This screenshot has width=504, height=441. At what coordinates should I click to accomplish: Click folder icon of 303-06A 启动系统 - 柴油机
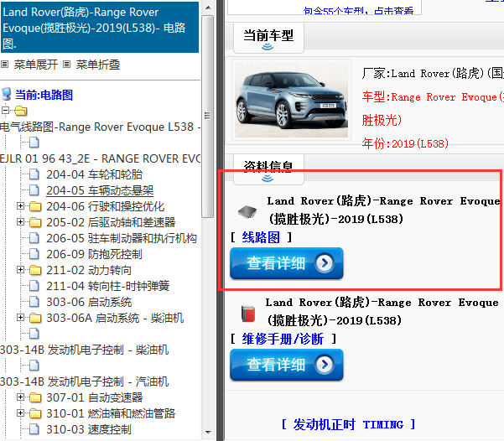35,318
